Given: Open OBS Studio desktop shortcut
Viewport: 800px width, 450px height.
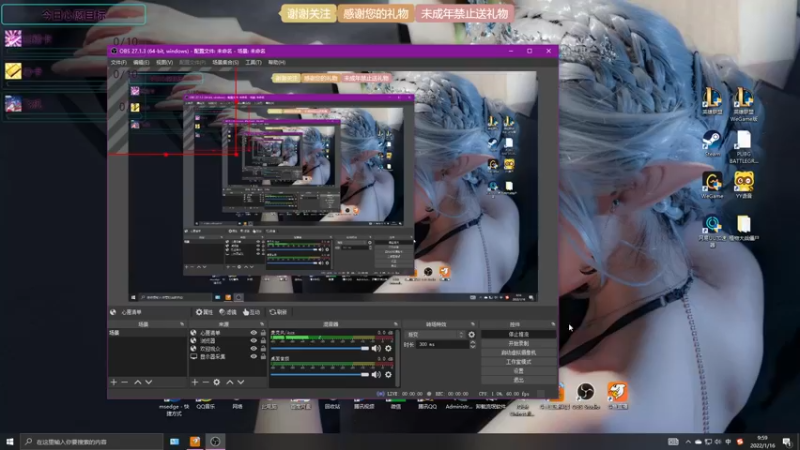Looking at the screenshot, I should [x=586, y=396].
